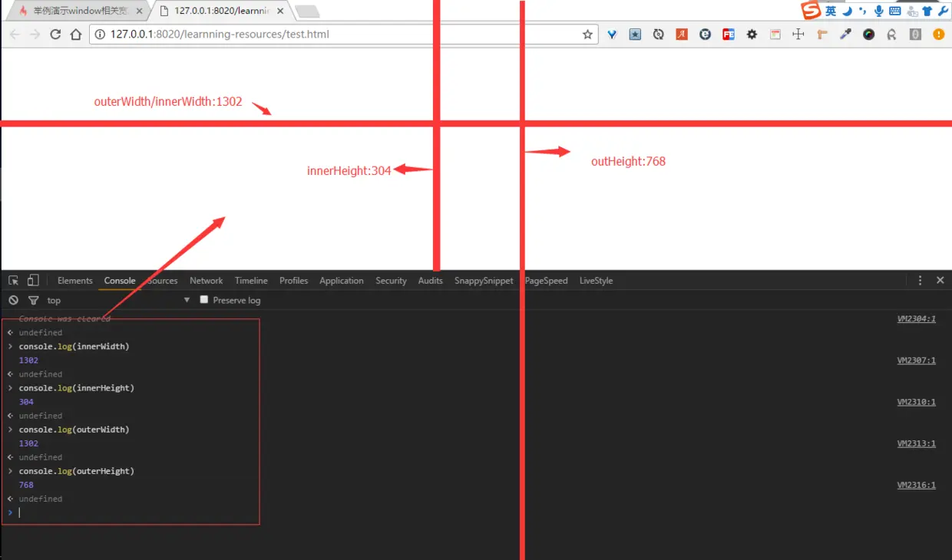Click the console.log(innerWidth) entry

[x=74, y=346]
